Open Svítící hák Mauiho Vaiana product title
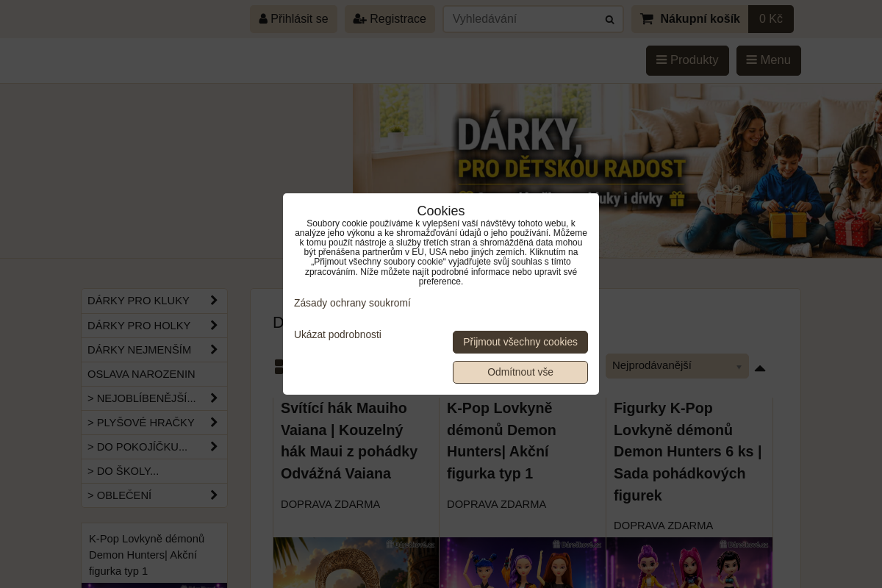 point(350,440)
